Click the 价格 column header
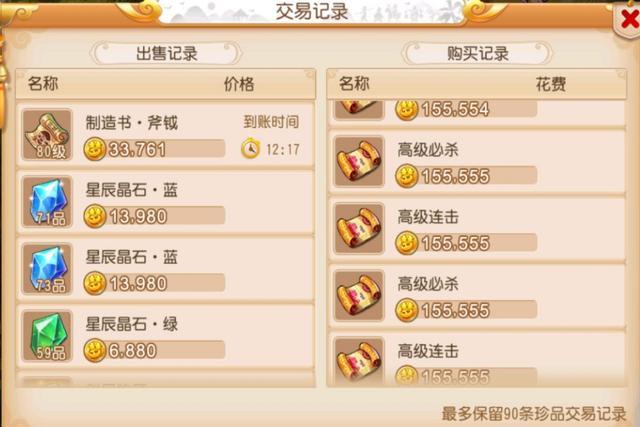 (x=239, y=84)
